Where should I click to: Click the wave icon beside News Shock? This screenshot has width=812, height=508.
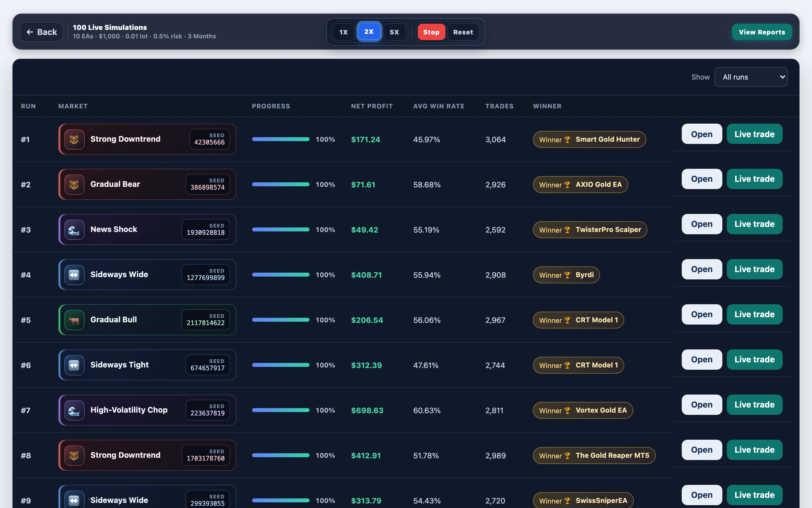pyautogui.click(x=74, y=229)
